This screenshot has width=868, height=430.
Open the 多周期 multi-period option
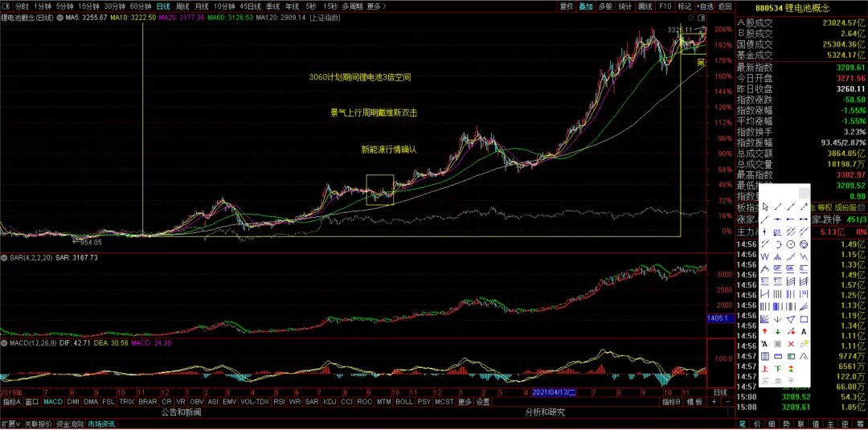click(352, 6)
